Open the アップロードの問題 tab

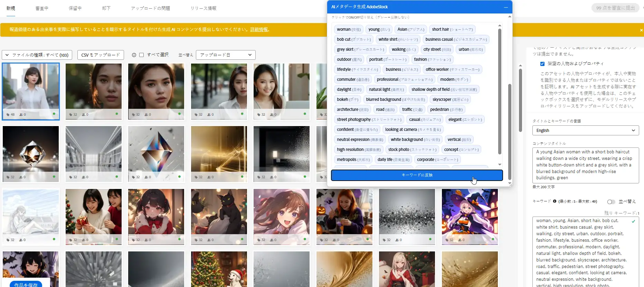(x=150, y=8)
